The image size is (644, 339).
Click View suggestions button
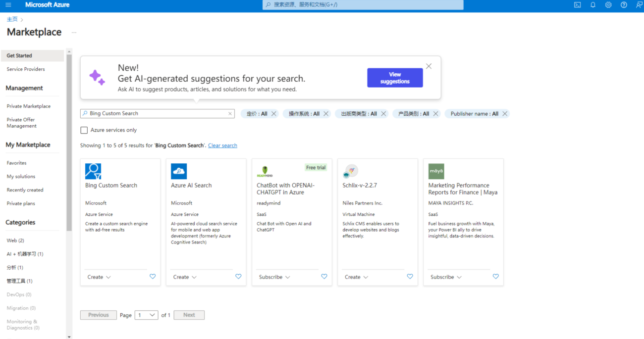395,78
